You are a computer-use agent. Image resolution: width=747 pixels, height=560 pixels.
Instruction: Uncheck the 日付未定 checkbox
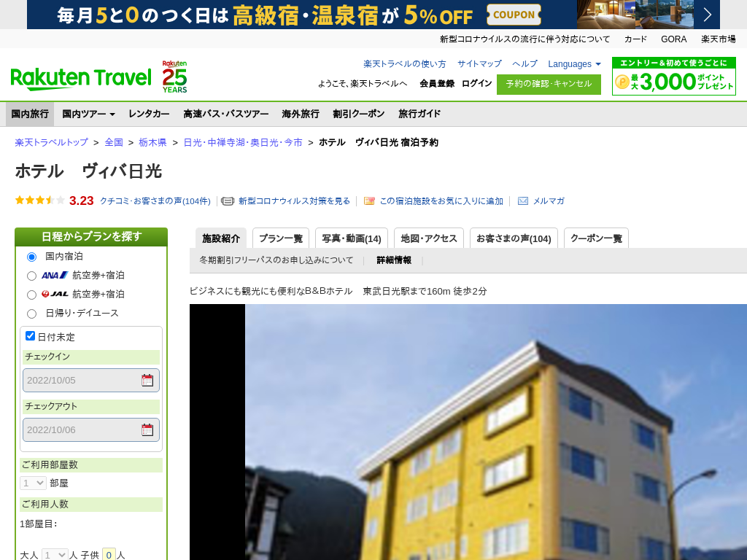pyautogui.click(x=30, y=335)
